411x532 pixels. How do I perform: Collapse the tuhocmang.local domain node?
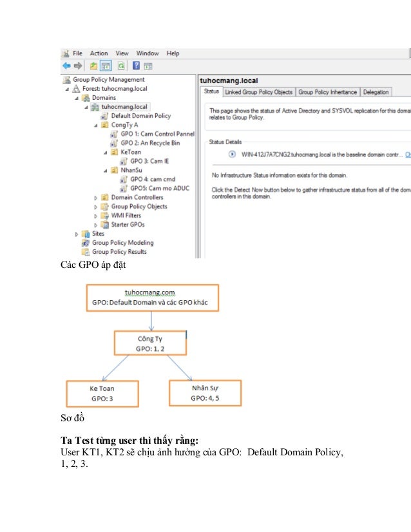[86, 107]
